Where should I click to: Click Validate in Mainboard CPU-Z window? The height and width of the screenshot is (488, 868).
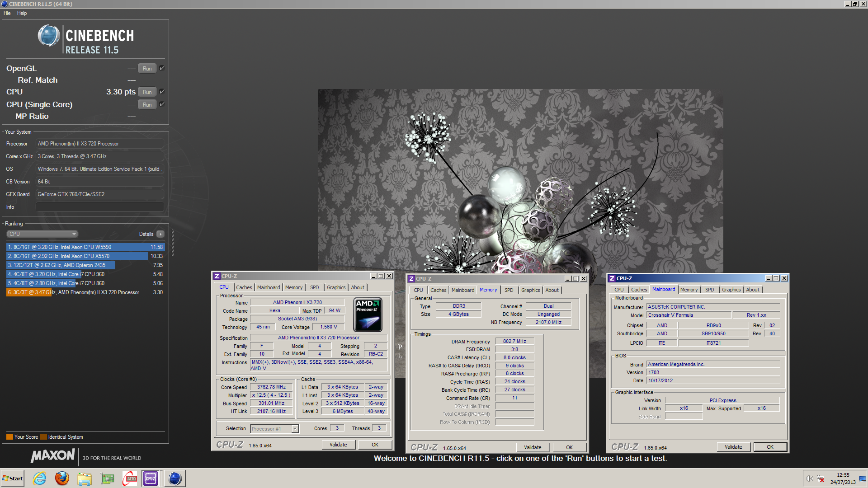pos(733,447)
